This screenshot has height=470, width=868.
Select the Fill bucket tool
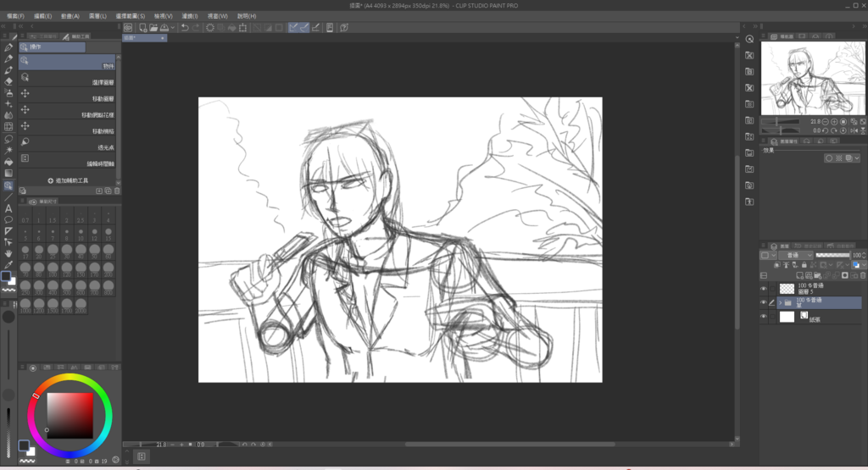point(8,161)
